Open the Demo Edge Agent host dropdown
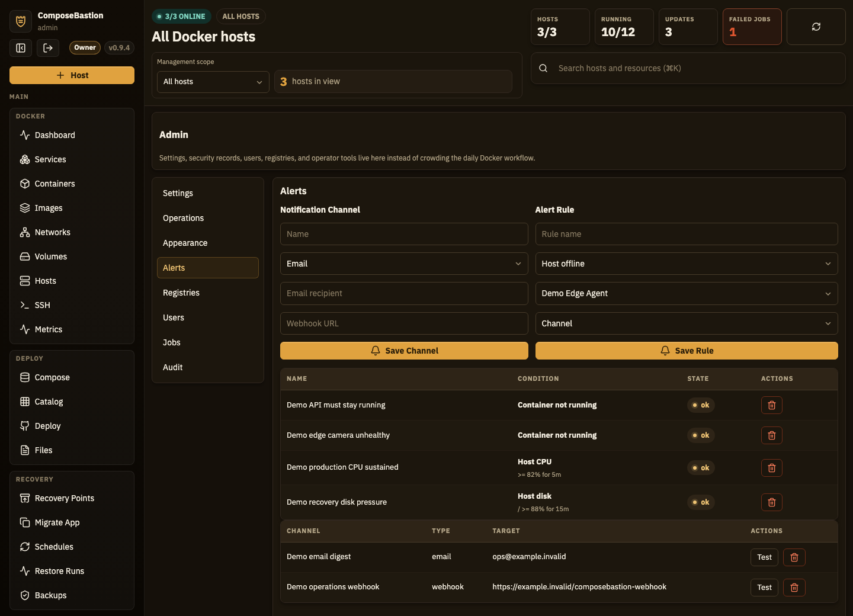Viewport: 853px width, 616px height. point(687,293)
